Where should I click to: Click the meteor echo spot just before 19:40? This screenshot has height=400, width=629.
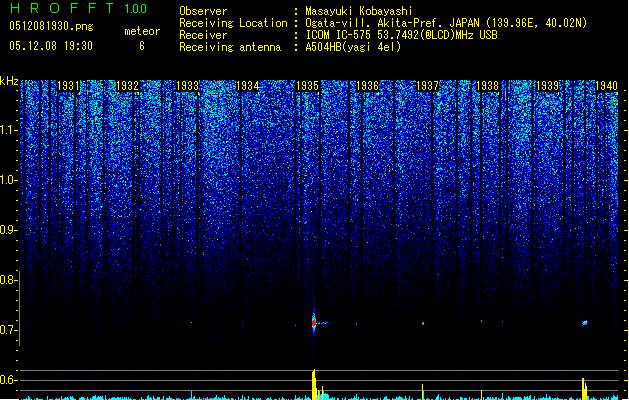click(x=584, y=323)
